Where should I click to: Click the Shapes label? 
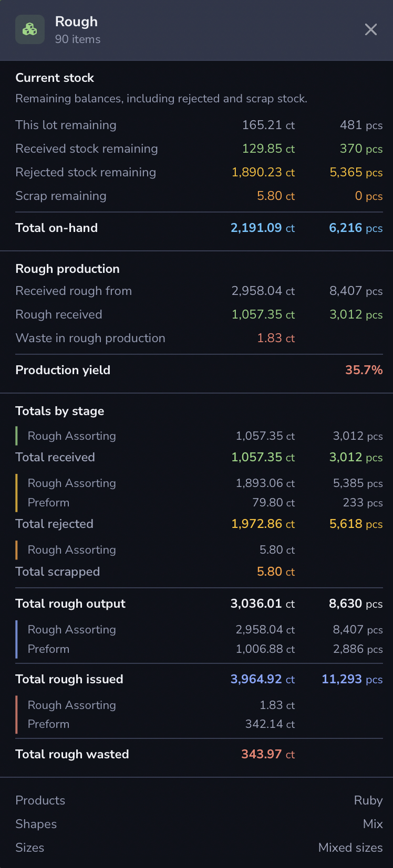(x=36, y=824)
